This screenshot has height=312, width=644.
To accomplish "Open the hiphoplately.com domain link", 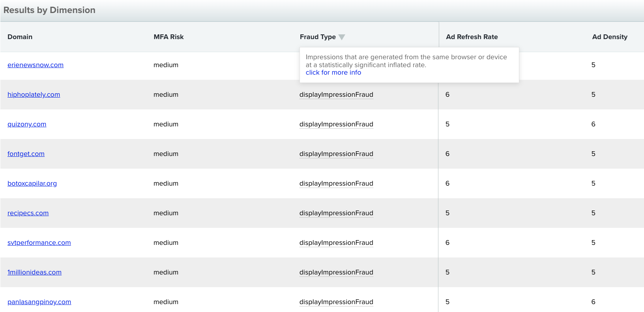I will click(34, 94).
